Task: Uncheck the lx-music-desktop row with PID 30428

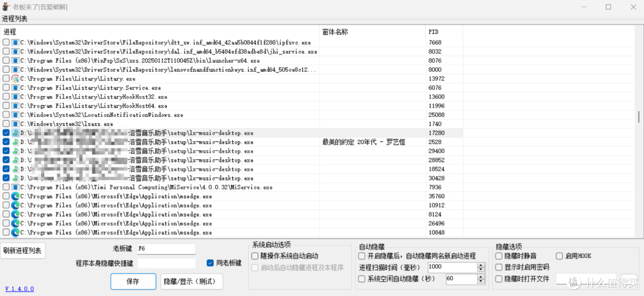Action: tap(6, 178)
